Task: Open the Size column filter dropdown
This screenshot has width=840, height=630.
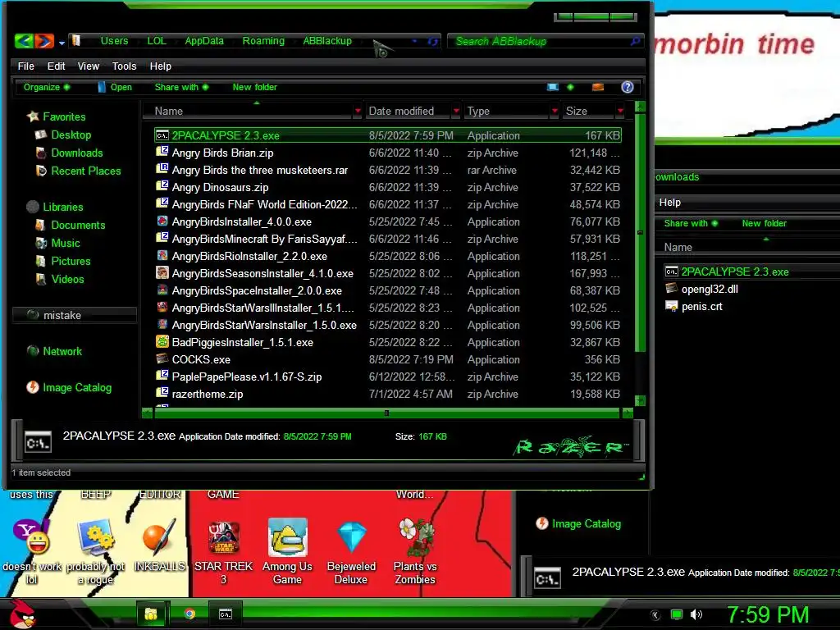Action: click(620, 111)
